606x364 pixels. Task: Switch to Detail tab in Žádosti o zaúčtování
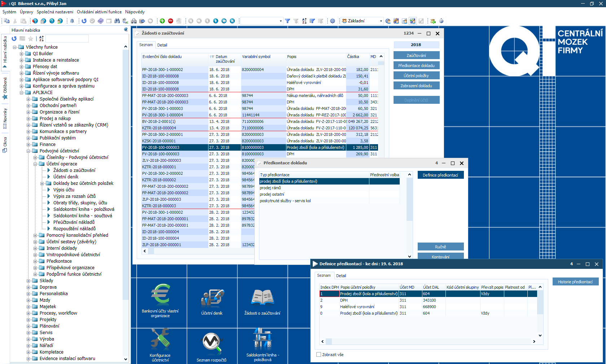point(162,45)
